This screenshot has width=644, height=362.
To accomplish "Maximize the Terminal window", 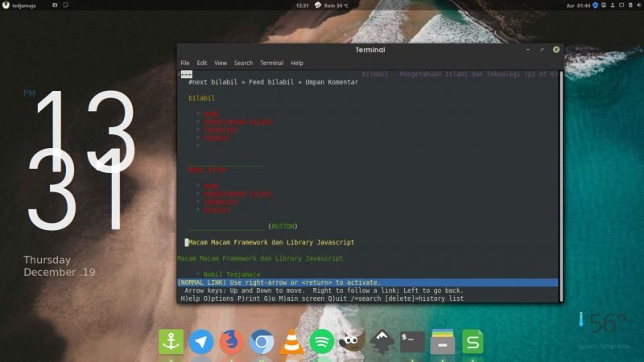I will 542,50.
